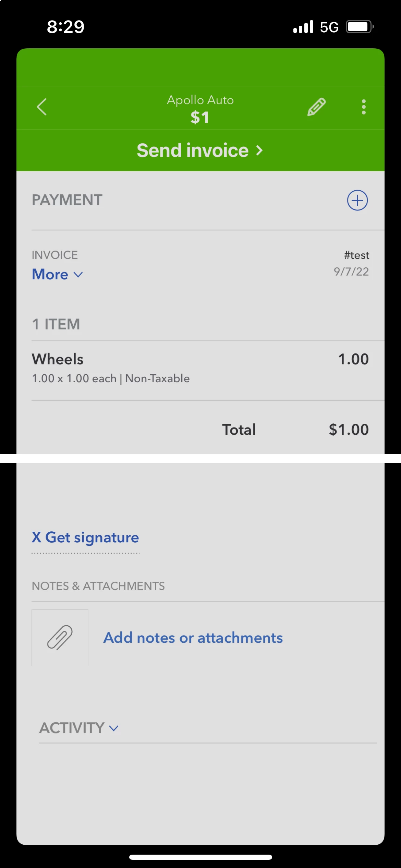Add notes or attachments
401x868 pixels.
[x=193, y=638]
